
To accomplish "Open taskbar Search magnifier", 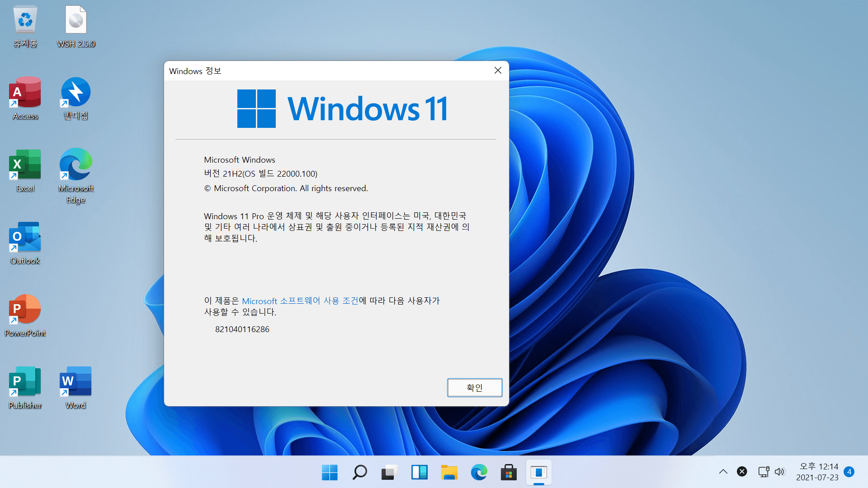I will click(x=359, y=472).
